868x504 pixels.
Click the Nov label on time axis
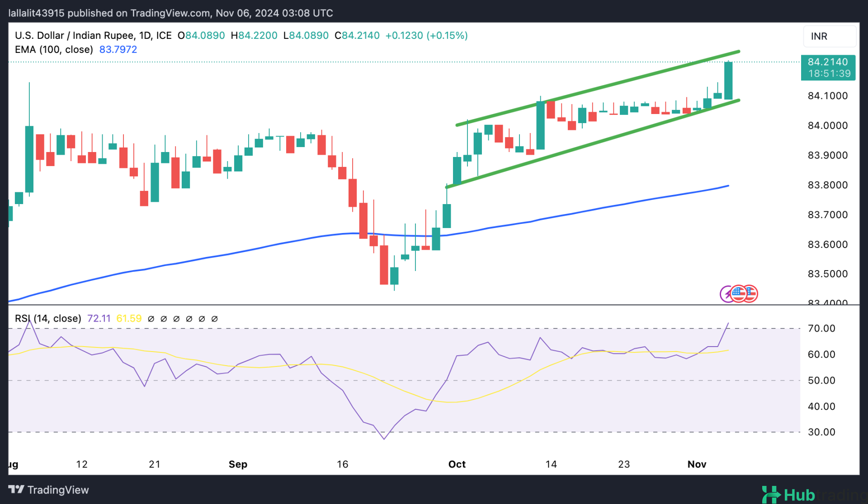(x=697, y=464)
